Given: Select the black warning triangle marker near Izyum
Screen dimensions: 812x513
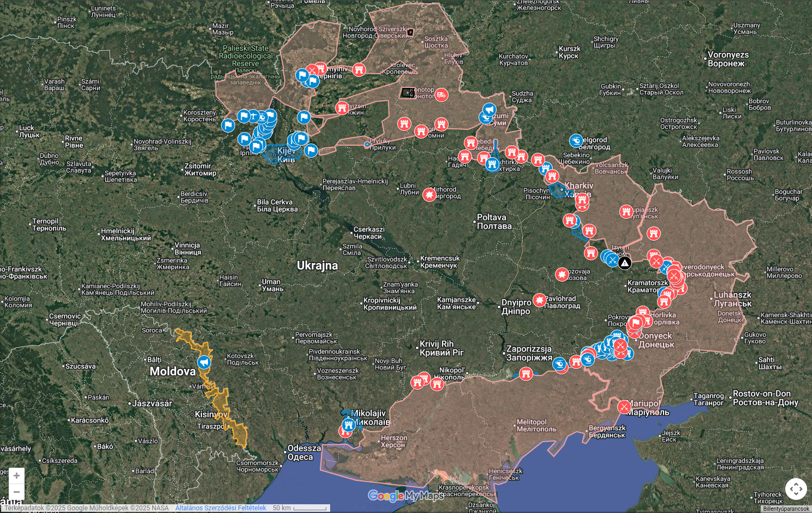Looking at the screenshot, I should (625, 263).
